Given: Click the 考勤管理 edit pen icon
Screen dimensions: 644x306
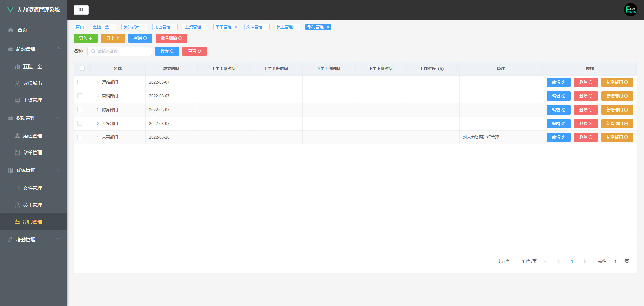Looking at the screenshot, I should click(11, 239).
